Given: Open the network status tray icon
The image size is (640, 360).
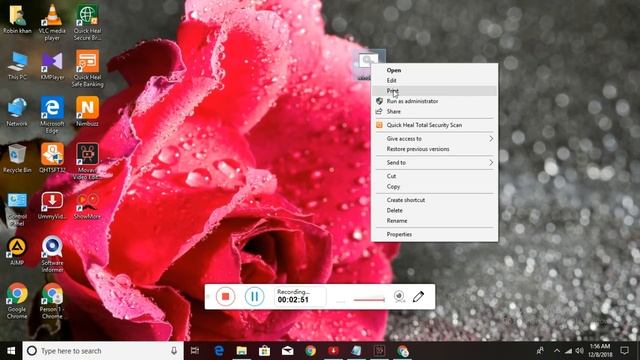Looking at the screenshot, I should pos(568,351).
